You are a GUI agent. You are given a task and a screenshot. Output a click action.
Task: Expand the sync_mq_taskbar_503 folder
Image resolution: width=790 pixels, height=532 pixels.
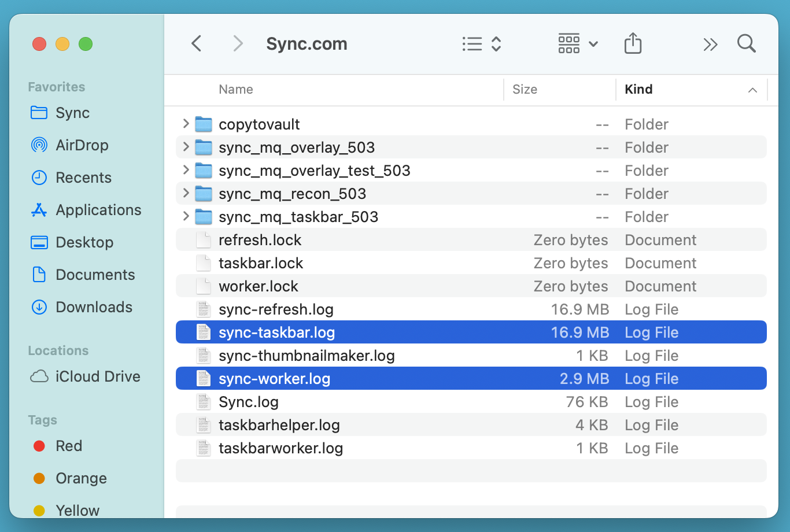click(186, 216)
